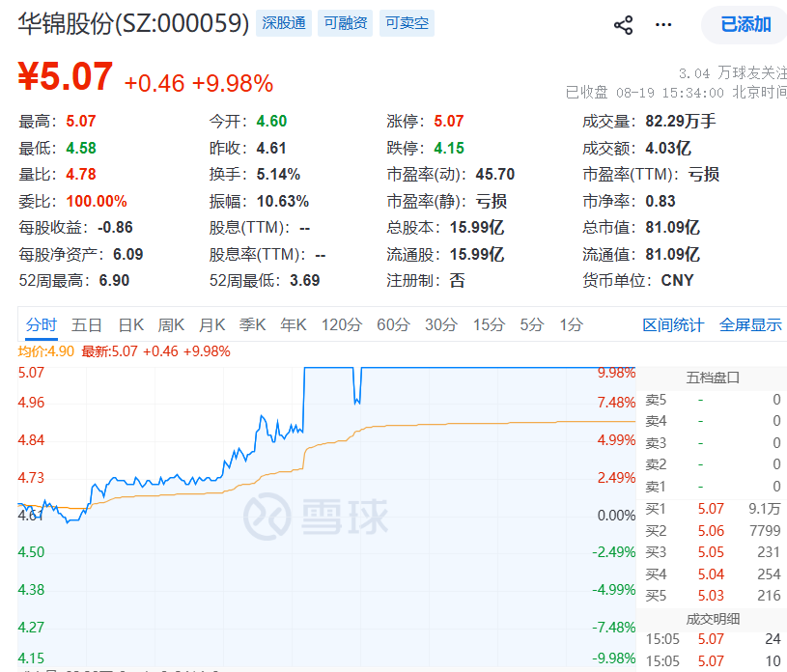The height and width of the screenshot is (672, 787).
Task: Click the 15:05 trade row with volume 24
Action: click(713, 639)
